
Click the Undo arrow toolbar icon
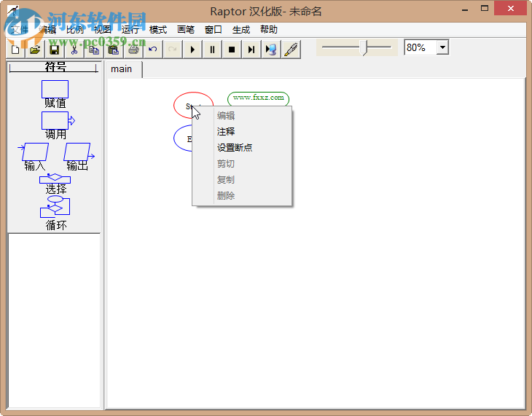pyautogui.click(x=153, y=50)
